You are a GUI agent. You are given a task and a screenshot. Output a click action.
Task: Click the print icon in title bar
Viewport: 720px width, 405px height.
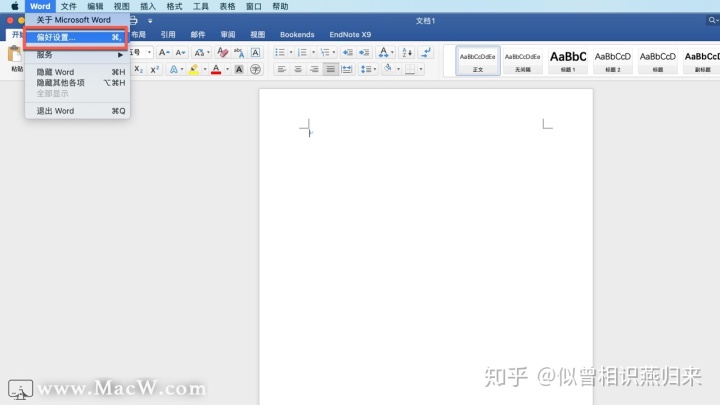click(134, 20)
